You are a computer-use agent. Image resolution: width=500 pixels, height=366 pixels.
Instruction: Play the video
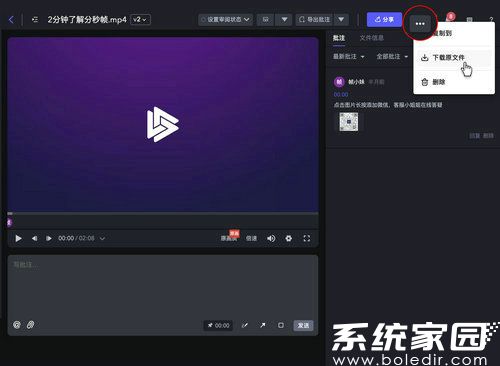18,238
